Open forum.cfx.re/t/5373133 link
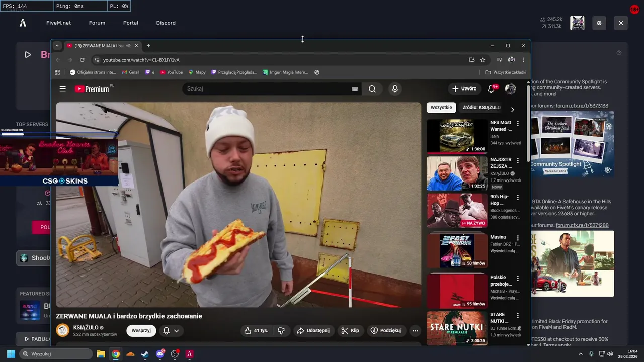 pos(582,106)
